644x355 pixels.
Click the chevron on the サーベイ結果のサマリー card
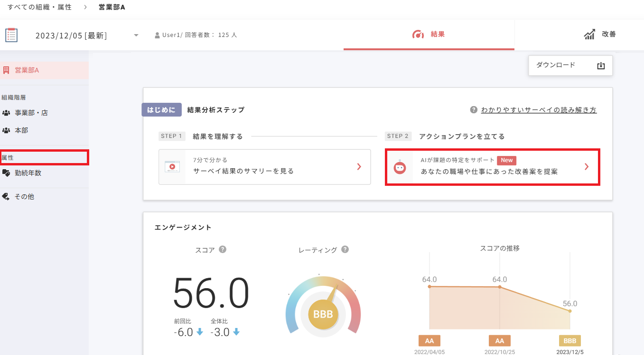360,167
